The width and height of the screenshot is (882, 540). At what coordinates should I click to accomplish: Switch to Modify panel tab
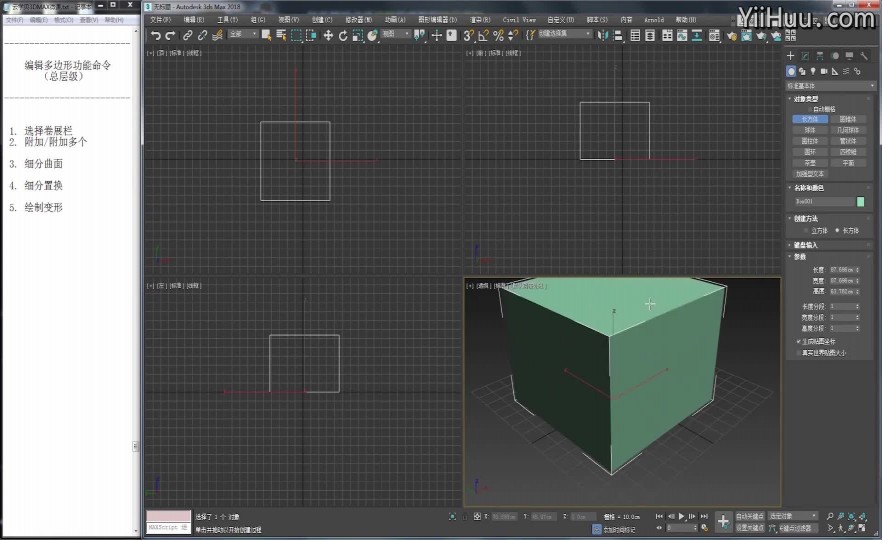click(805, 56)
